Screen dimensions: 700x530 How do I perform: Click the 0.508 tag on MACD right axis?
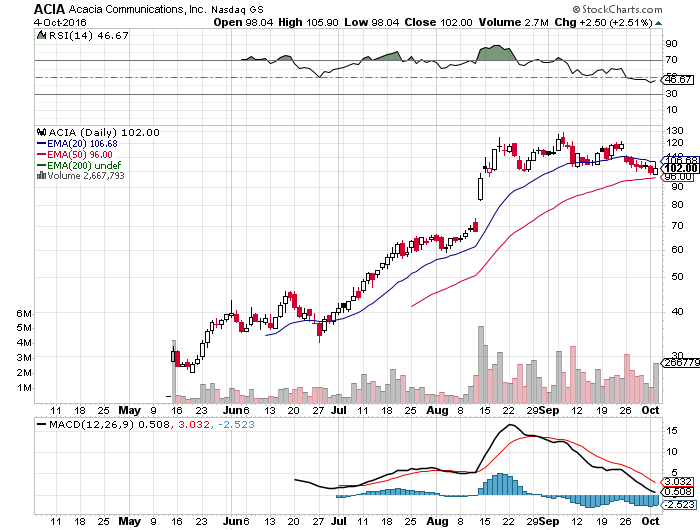(679, 492)
